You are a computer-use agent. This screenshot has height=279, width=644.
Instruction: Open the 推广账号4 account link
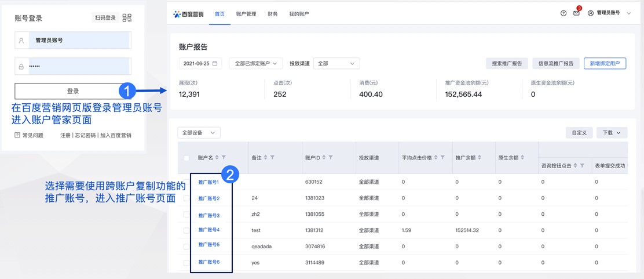point(209,230)
